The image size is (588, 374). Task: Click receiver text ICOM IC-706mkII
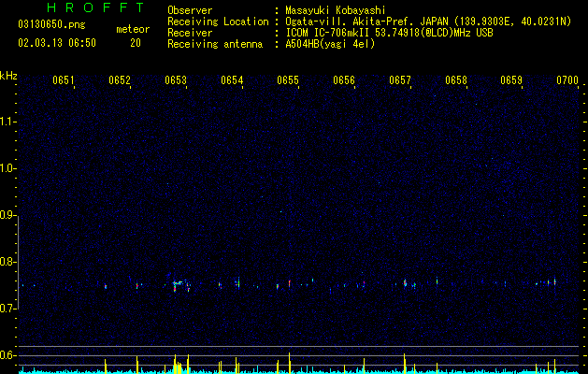point(328,33)
